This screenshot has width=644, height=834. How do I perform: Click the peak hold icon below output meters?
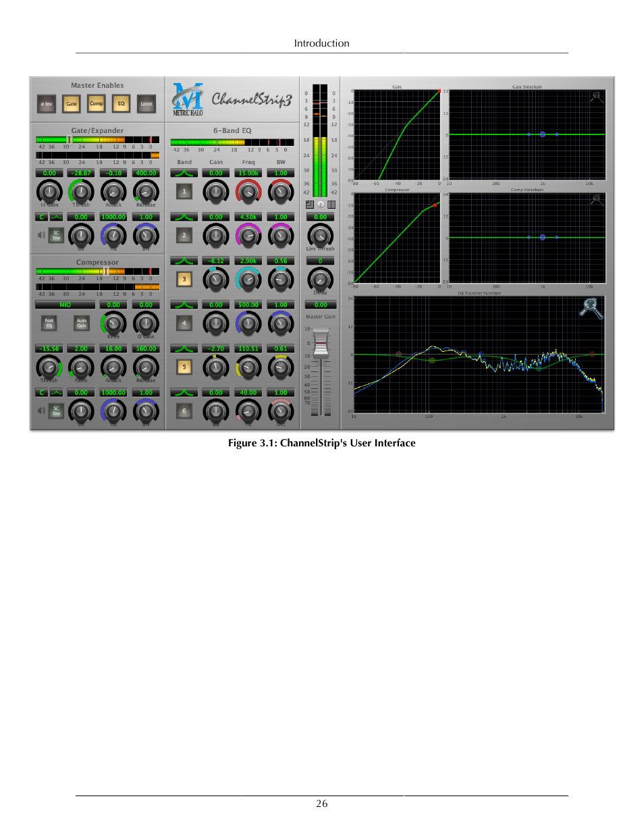coord(310,205)
